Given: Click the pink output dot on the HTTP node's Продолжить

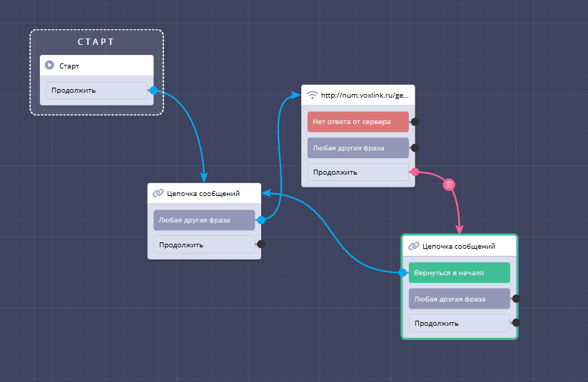Looking at the screenshot, I should tap(415, 172).
